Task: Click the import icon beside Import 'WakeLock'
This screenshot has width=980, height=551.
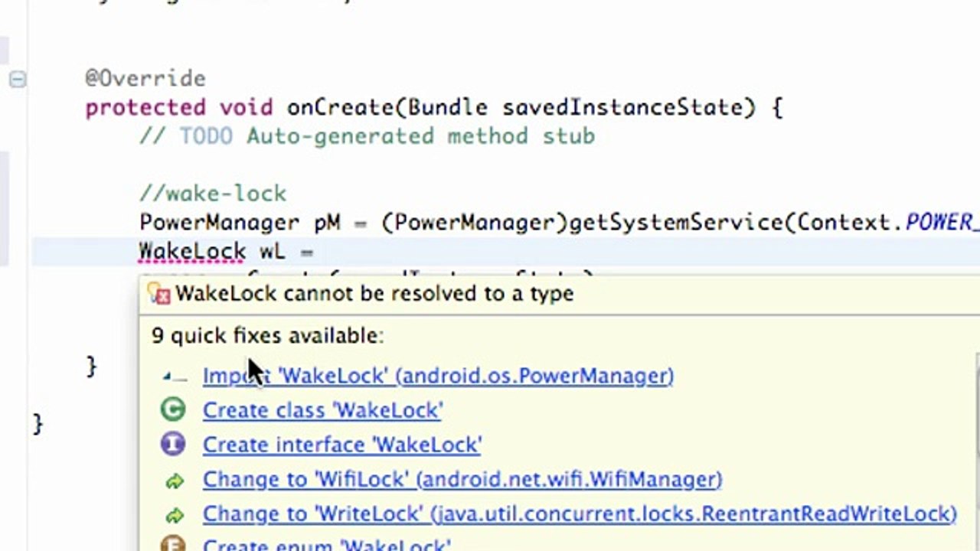Action: pyautogui.click(x=174, y=377)
